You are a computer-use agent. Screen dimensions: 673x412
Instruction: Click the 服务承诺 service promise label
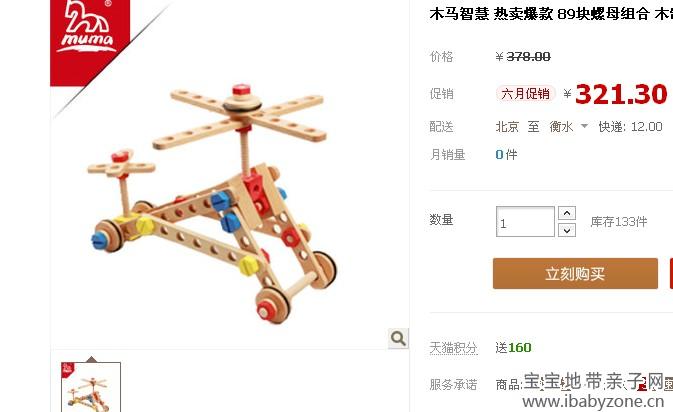(x=454, y=385)
